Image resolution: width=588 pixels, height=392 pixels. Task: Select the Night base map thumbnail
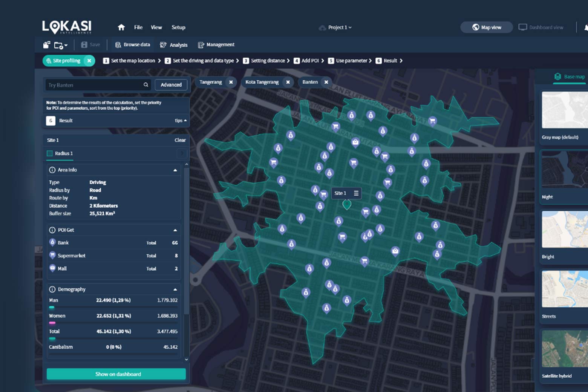click(x=565, y=170)
